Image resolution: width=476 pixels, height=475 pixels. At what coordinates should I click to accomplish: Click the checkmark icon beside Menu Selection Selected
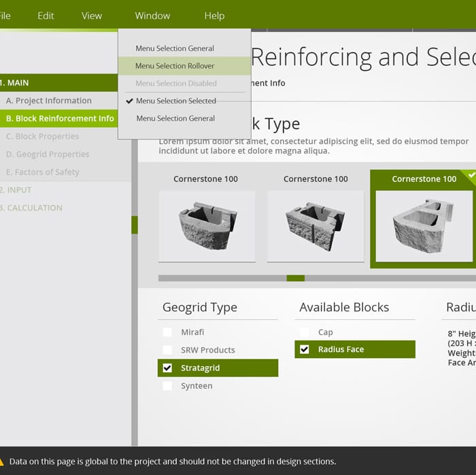click(x=129, y=101)
